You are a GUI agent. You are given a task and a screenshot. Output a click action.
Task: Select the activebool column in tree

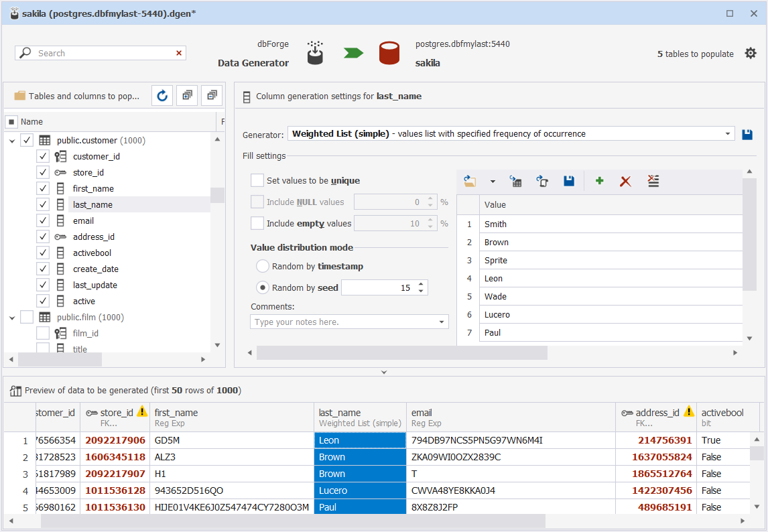92,253
